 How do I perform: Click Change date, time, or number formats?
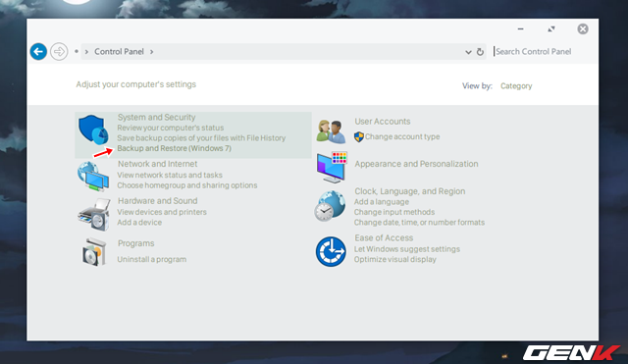coord(419,223)
